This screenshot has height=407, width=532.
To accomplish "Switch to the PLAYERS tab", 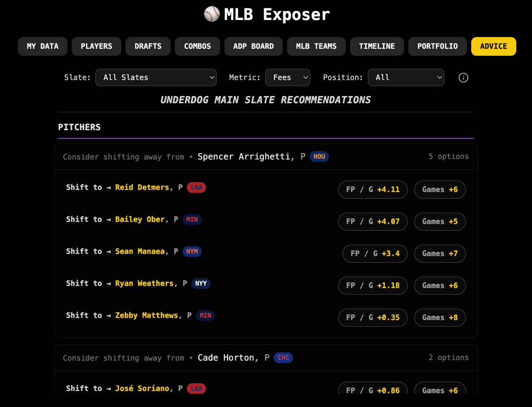I will 96,46.
